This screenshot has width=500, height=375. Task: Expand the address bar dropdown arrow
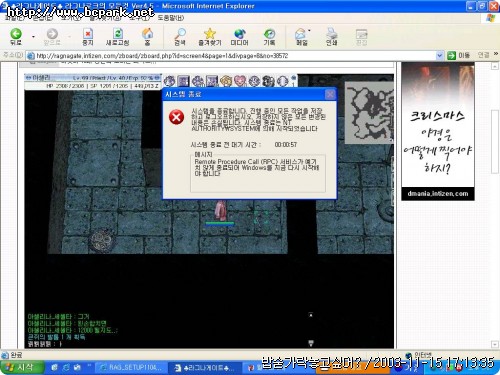pyautogui.click(x=440, y=55)
